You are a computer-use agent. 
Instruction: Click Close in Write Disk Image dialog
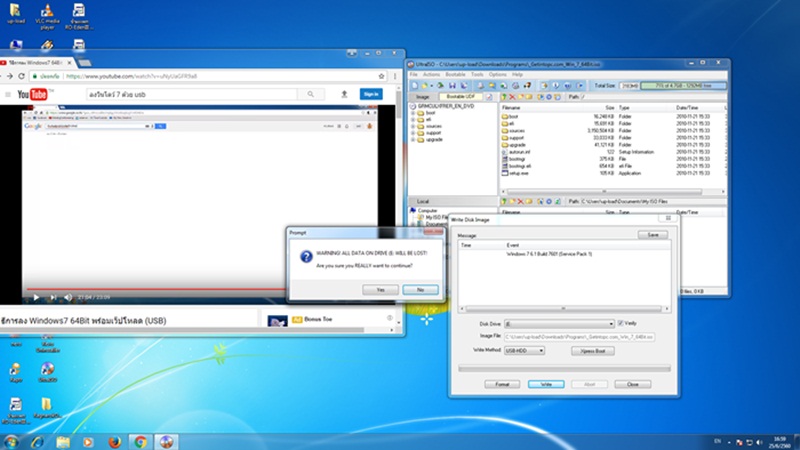coord(633,384)
